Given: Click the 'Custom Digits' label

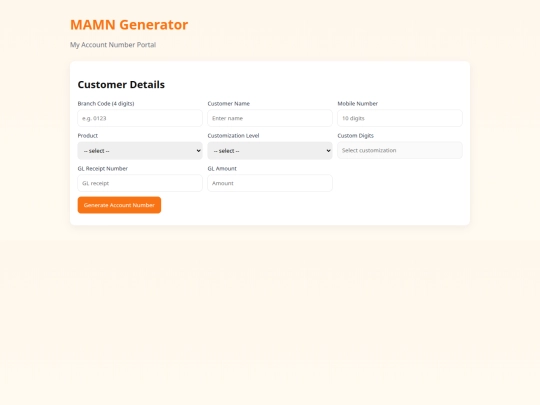Looking at the screenshot, I should (x=355, y=136).
